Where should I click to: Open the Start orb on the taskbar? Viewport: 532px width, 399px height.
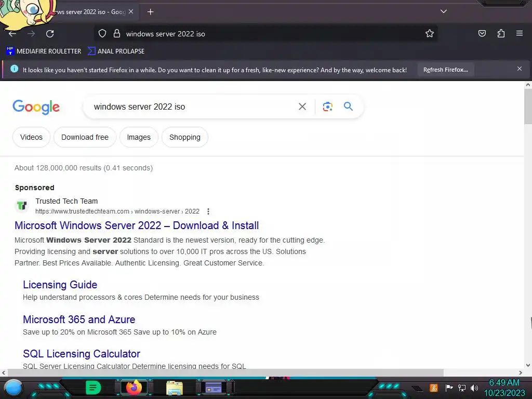coord(14,388)
